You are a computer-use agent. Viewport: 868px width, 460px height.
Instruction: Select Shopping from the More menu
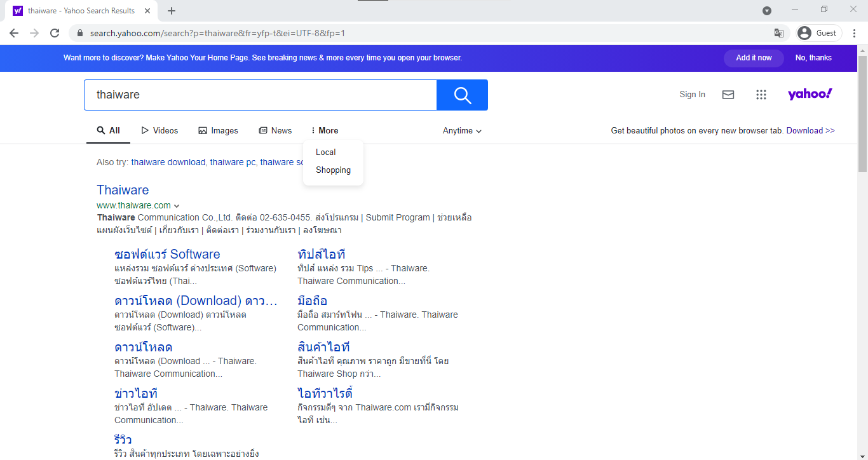click(333, 170)
